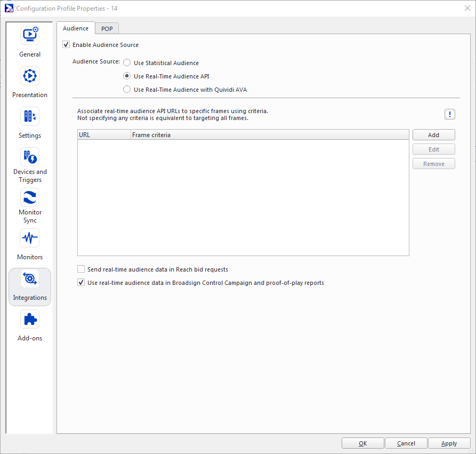
Task: Go to Devices and Triggers section
Action: (x=30, y=157)
